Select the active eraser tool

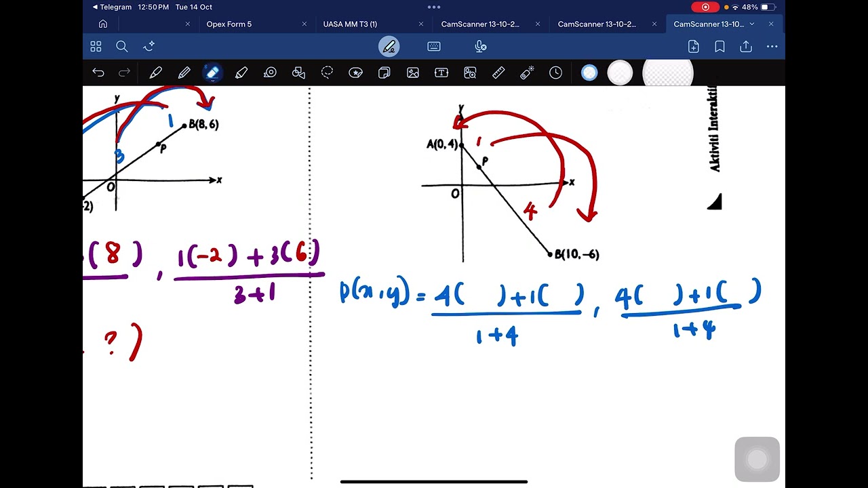tap(212, 73)
